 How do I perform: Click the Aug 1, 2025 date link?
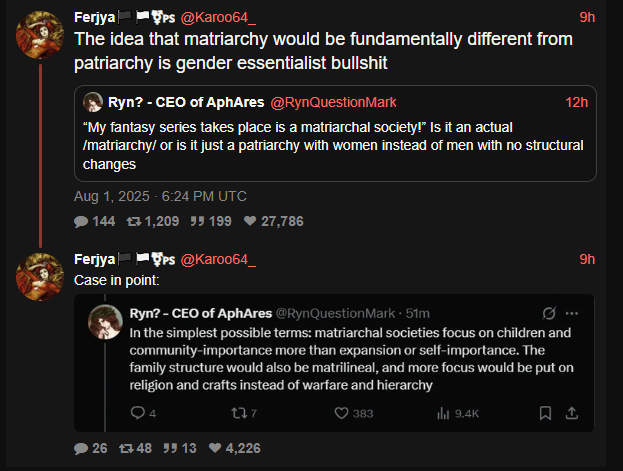pyautogui.click(x=160, y=196)
